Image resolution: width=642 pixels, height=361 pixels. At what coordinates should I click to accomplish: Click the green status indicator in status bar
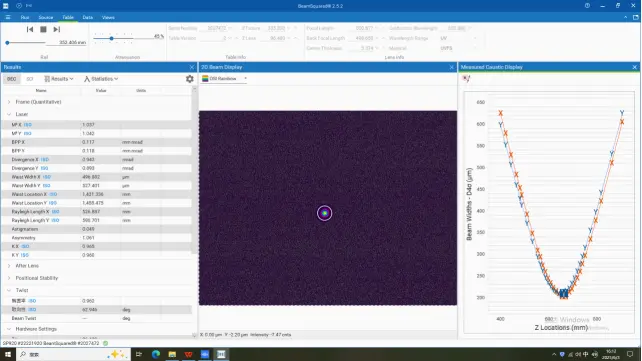[106, 343]
